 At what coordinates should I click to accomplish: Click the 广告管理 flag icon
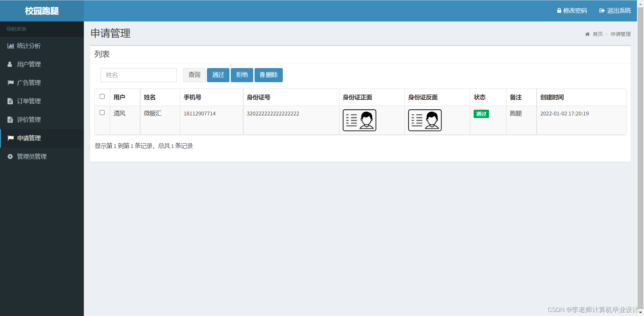(10, 83)
